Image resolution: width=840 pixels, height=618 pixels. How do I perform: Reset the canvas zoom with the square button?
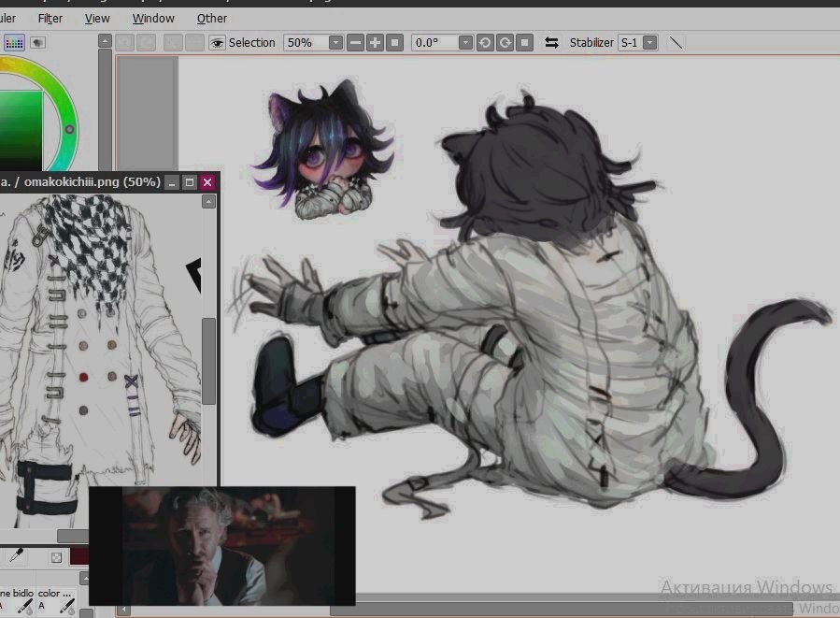(x=395, y=43)
